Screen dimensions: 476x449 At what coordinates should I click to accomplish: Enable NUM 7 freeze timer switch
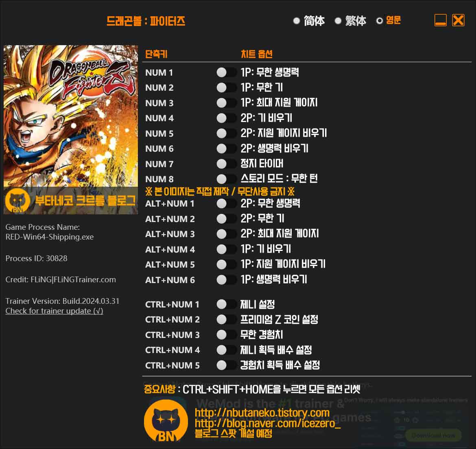(x=226, y=164)
